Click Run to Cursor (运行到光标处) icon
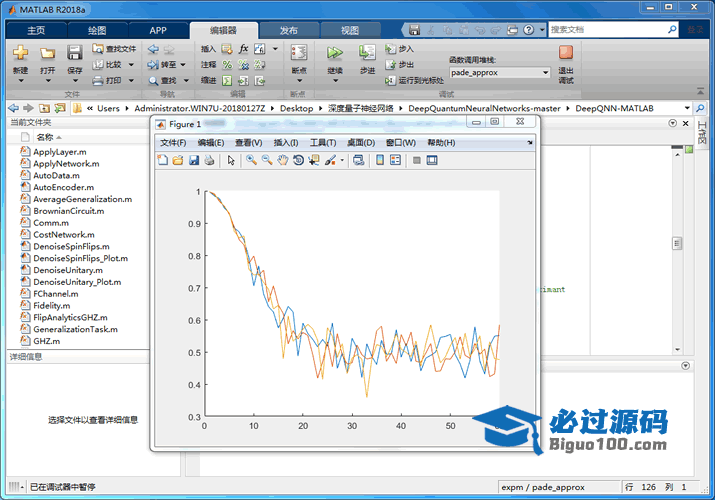The image size is (715, 500). coord(390,81)
